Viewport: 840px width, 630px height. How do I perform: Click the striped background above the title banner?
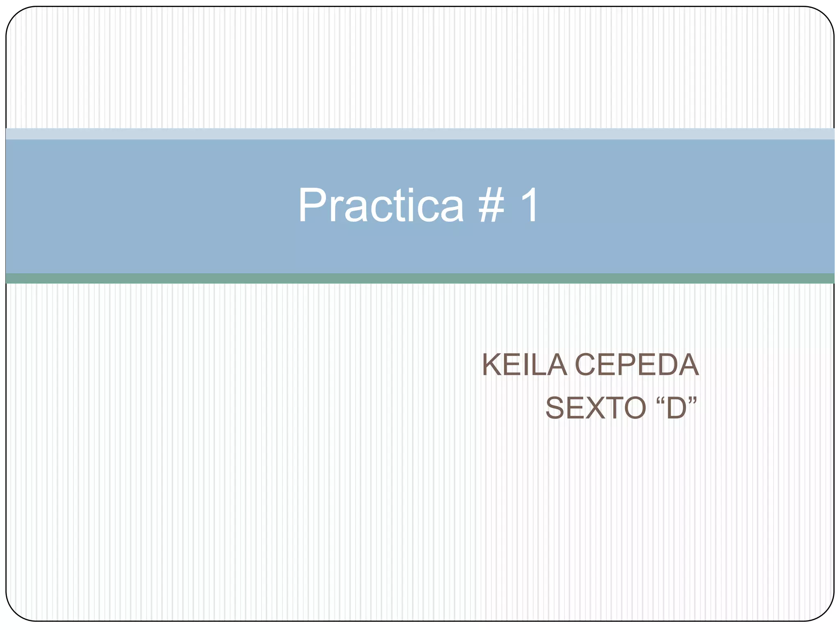(x=420, y=68)
